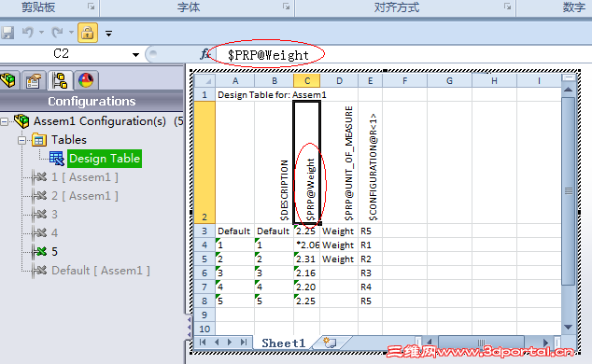Select column A header
592x364 pixels.
[x=235, y=80]
